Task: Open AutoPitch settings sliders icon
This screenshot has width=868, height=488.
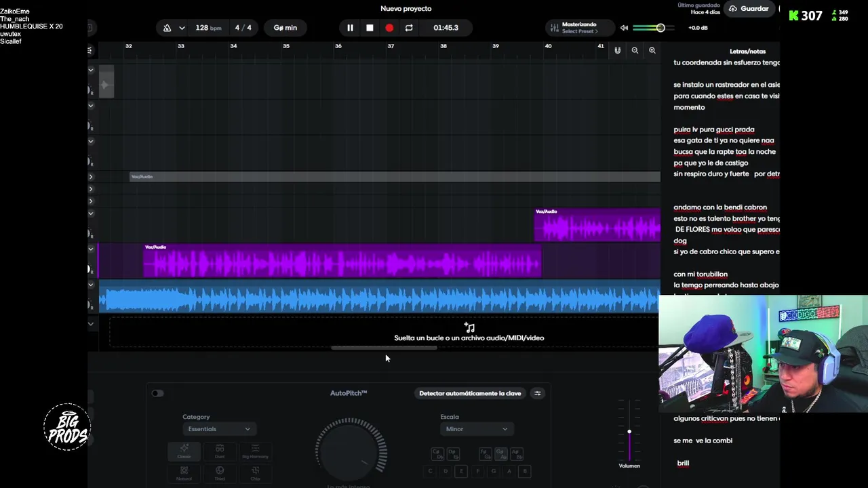Action: [538, 393]
